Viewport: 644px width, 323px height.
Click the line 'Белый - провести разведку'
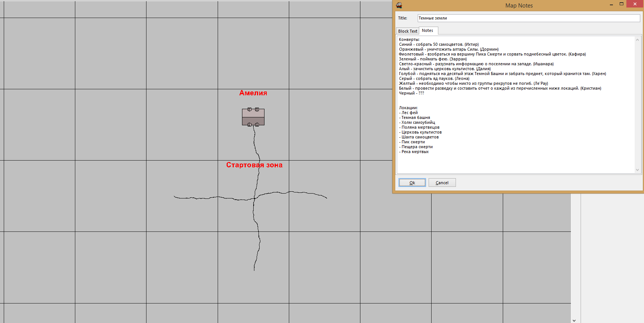coord(500,88)
